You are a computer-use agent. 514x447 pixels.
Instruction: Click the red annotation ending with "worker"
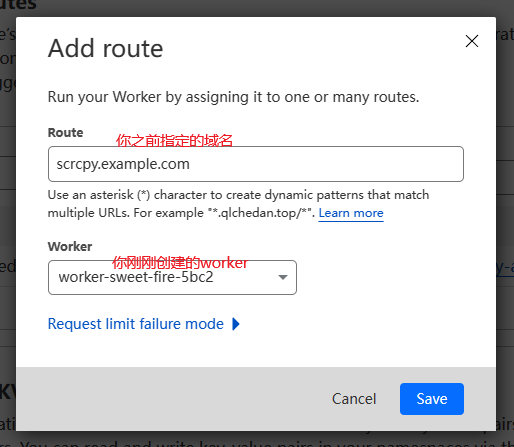pos(180,263)
